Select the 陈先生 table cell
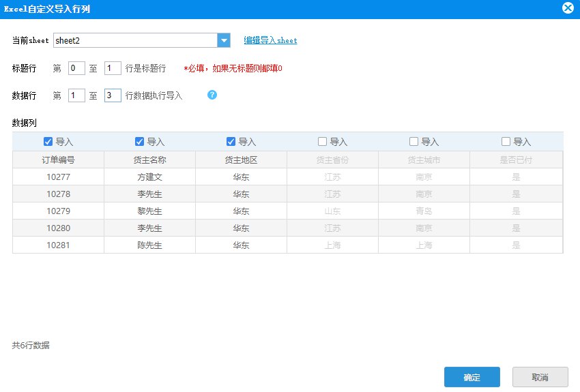 (x=150, y=245)
